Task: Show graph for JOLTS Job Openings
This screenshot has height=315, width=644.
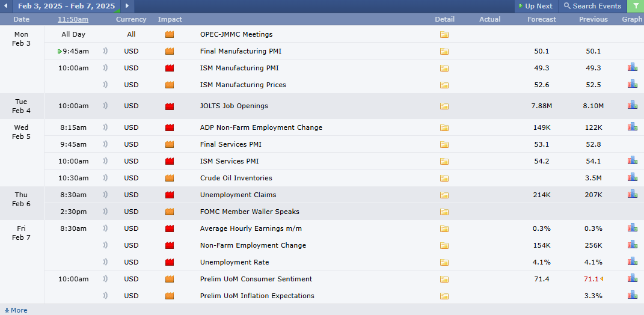Action: point(632,105)
